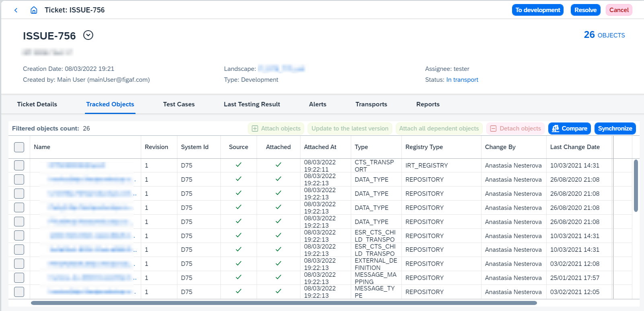
Task: Open the In transport status link
Action: pos(462,80)
